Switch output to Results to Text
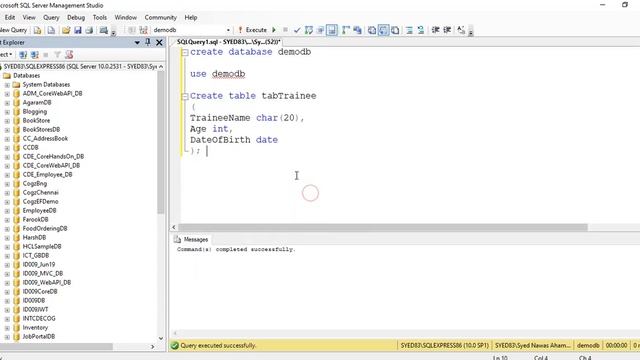640x360 pixels. tap(372, 30)
